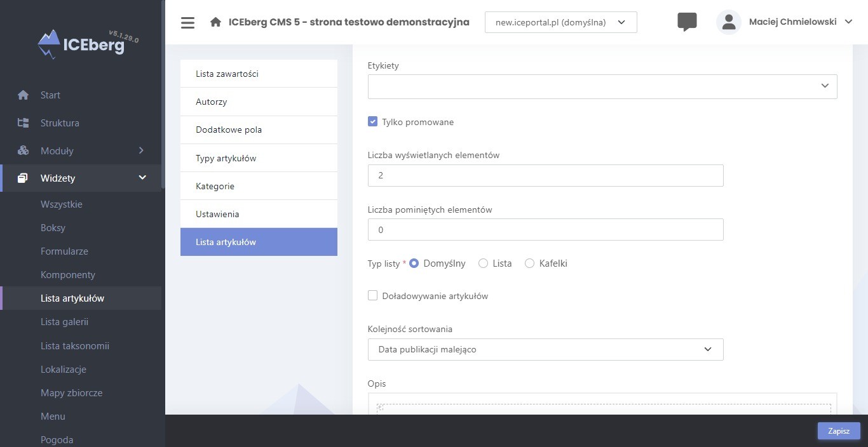Open the new.iceportal.pl domain selector
The width and height of the screenshot is (868, 447).
pyautogui.click(x=560, y=22)
